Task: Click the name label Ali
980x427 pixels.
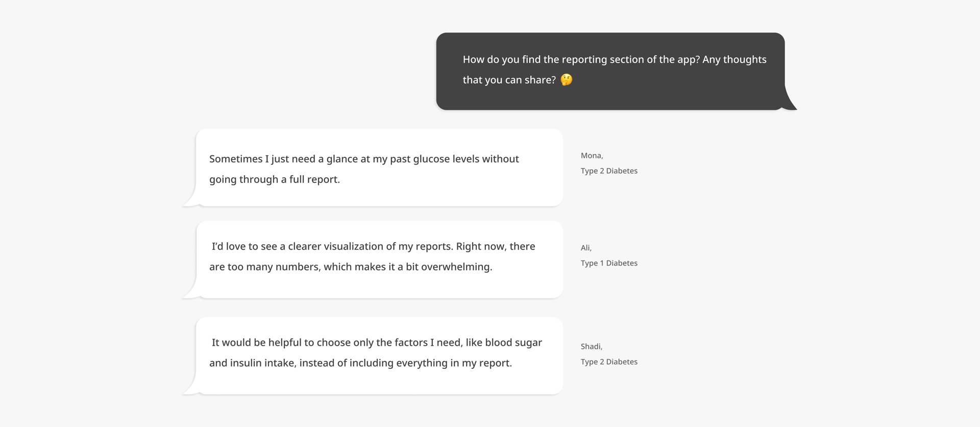Action: click(x=586, y=248)
